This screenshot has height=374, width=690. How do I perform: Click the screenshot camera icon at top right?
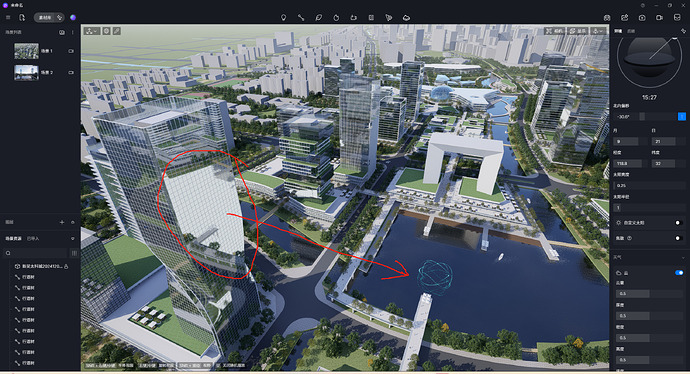point(642,18)
